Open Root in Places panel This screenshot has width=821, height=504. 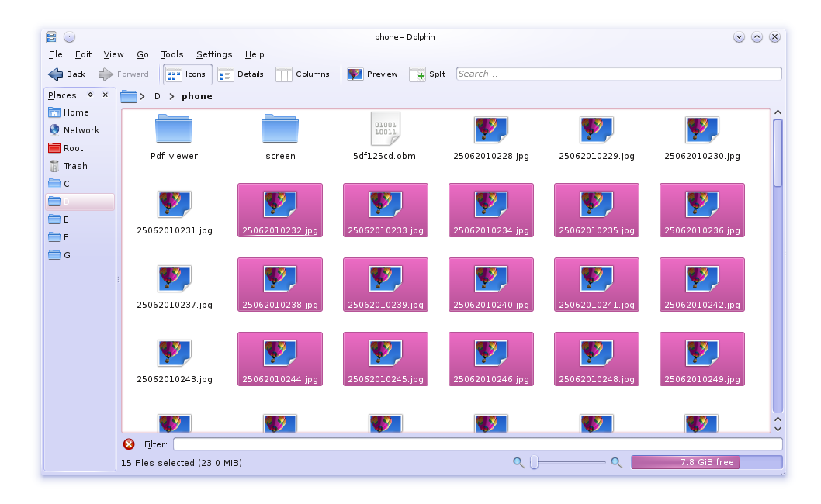coord(80,148)
